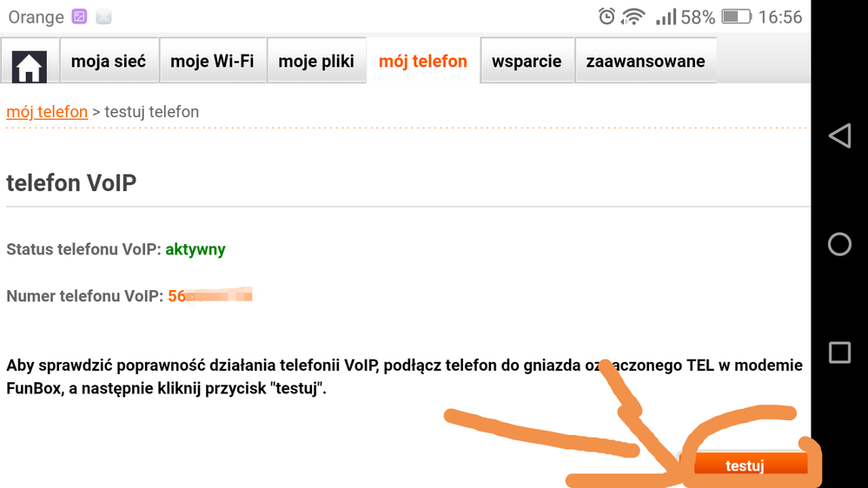Tap the aktywny status text
The height and width of the screenshot is (488, 868).
click(x=195, y=249)
